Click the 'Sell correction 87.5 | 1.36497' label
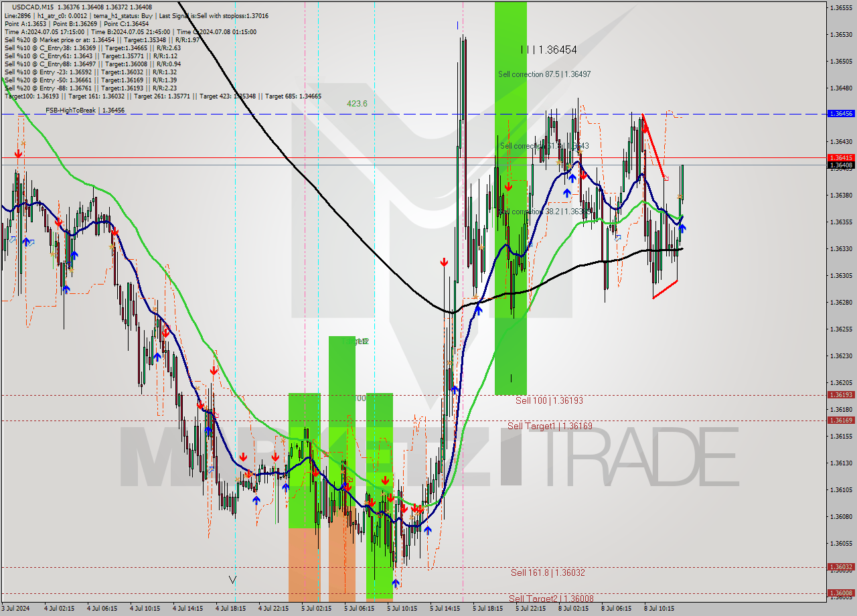 [x=544, y=74]
